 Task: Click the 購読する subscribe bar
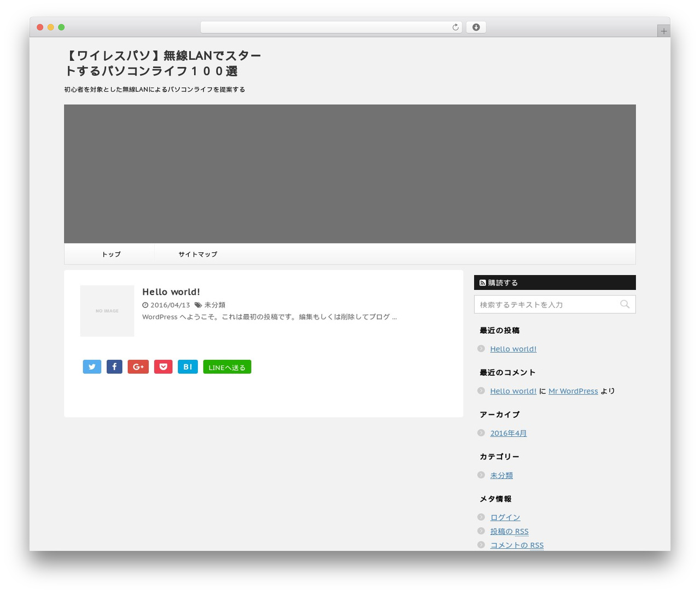(555, 282)
